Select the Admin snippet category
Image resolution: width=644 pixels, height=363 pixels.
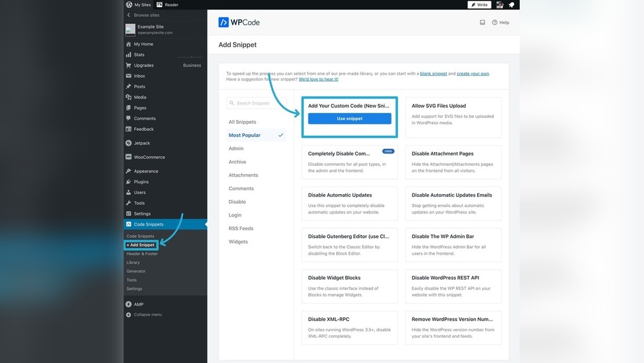236,148
